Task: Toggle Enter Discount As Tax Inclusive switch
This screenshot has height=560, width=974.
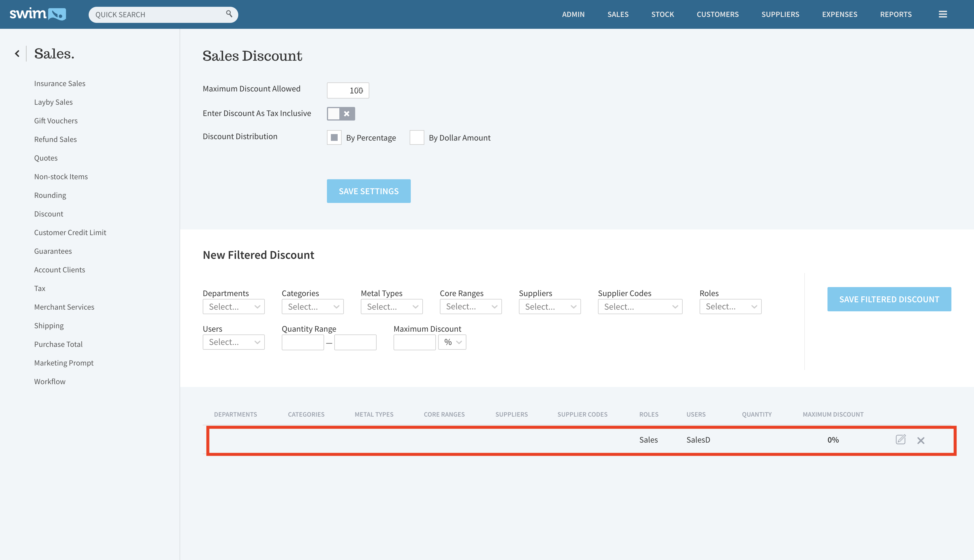Action: (340, 113)
